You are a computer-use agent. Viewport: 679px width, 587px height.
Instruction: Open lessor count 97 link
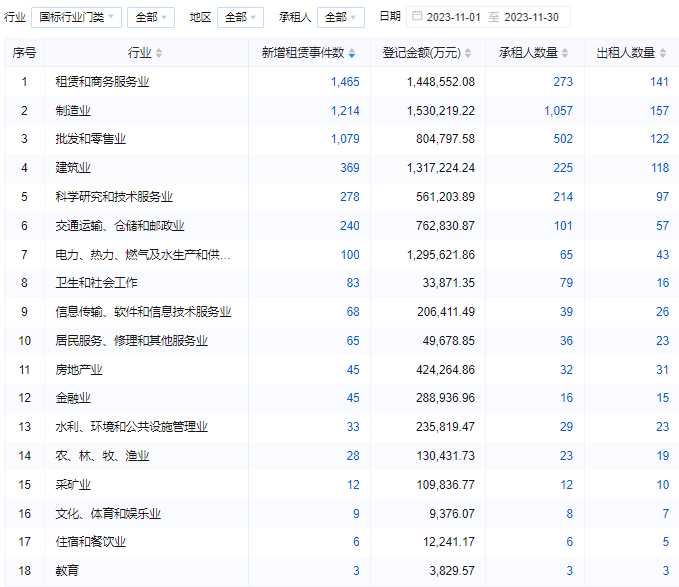point(663,197)
